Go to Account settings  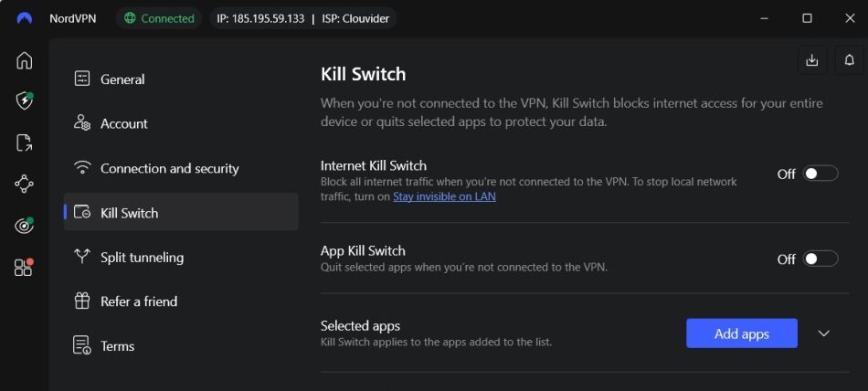[x=123, y=123]
